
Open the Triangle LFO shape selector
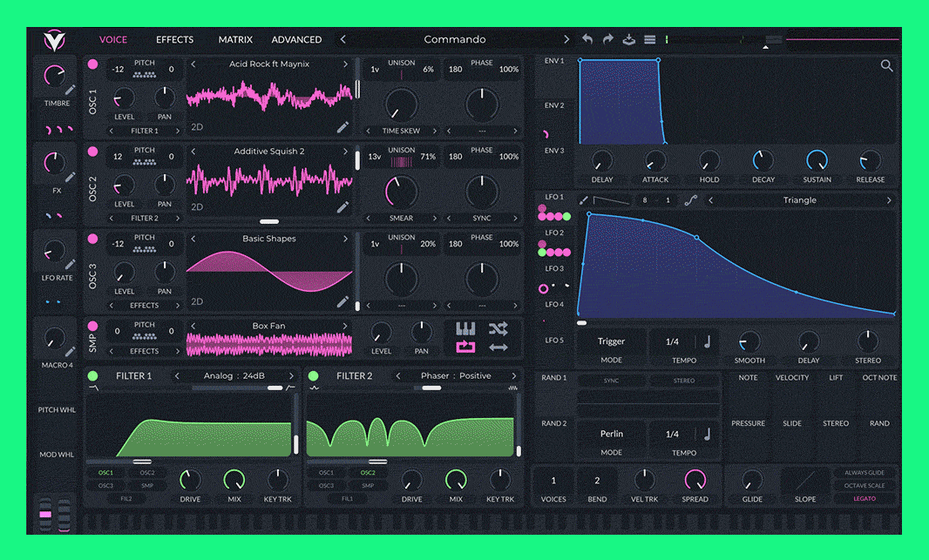click(799, 200)
